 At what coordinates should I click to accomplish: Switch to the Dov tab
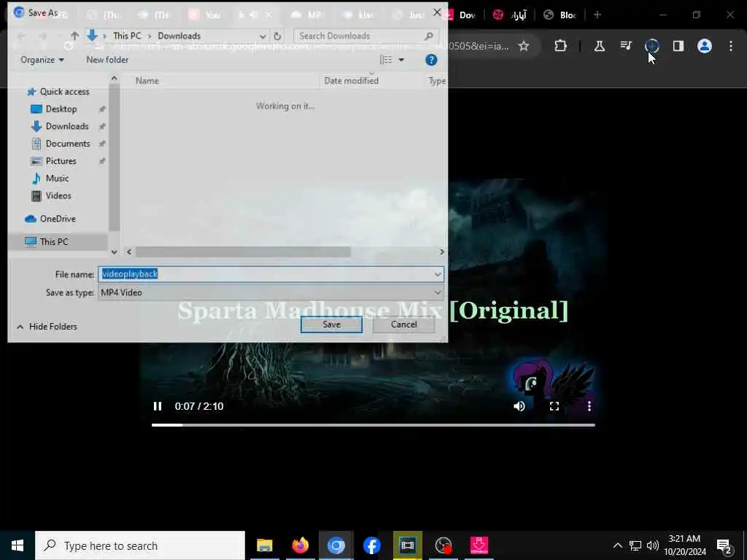[461, 15]
